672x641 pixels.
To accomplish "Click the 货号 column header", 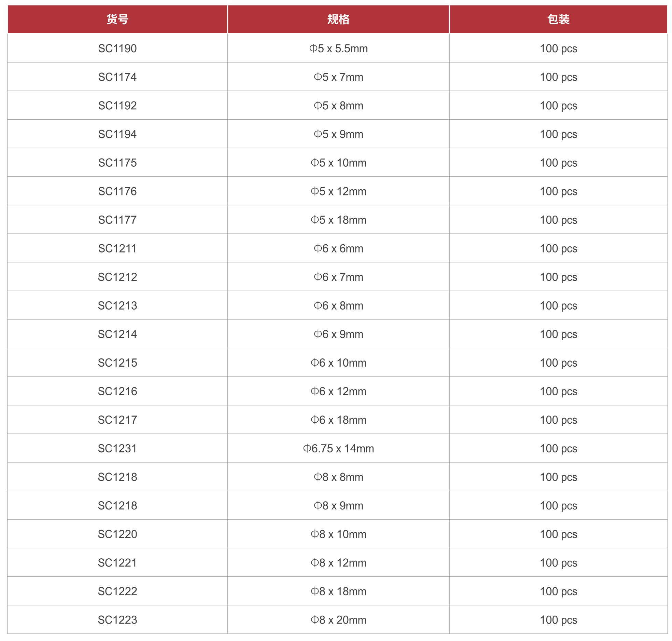I will 117,19.
